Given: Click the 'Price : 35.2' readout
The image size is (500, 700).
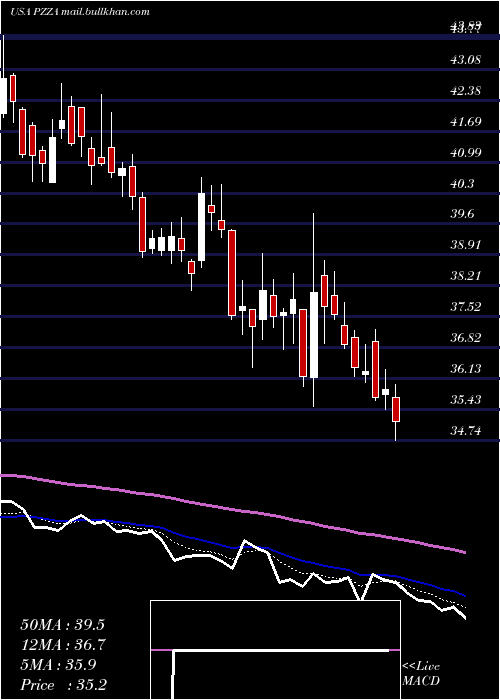Looking at the screenshot, I should 63,685.
